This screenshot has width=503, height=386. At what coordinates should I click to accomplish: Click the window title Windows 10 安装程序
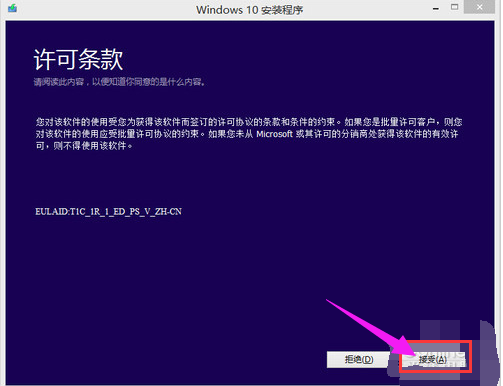(x=249, y=10)
